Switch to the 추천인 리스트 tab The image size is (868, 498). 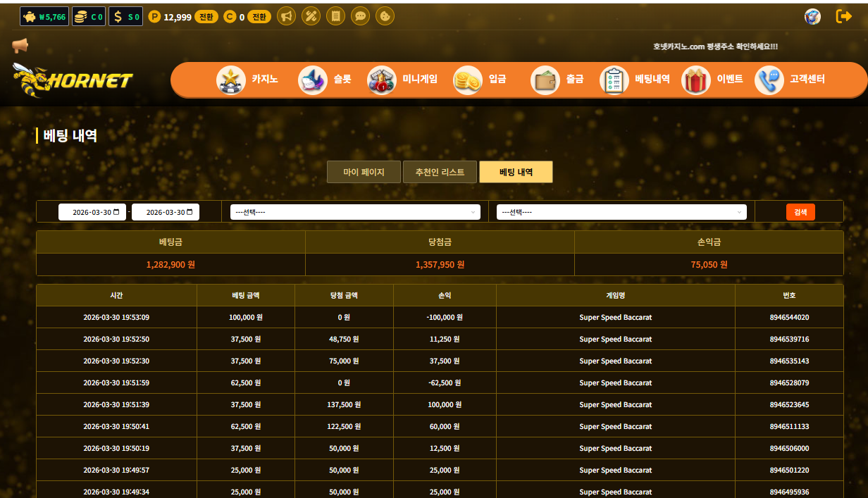440,172
